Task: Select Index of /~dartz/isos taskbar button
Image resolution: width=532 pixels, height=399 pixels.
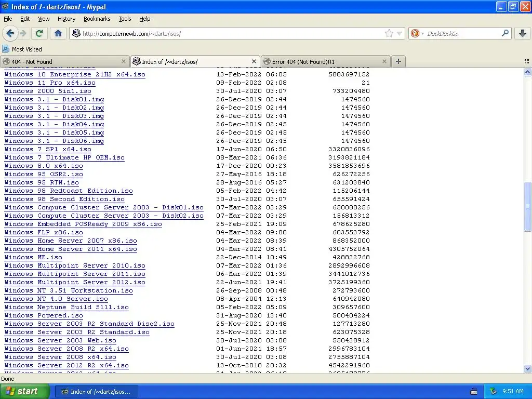Action: coord(97,392)
